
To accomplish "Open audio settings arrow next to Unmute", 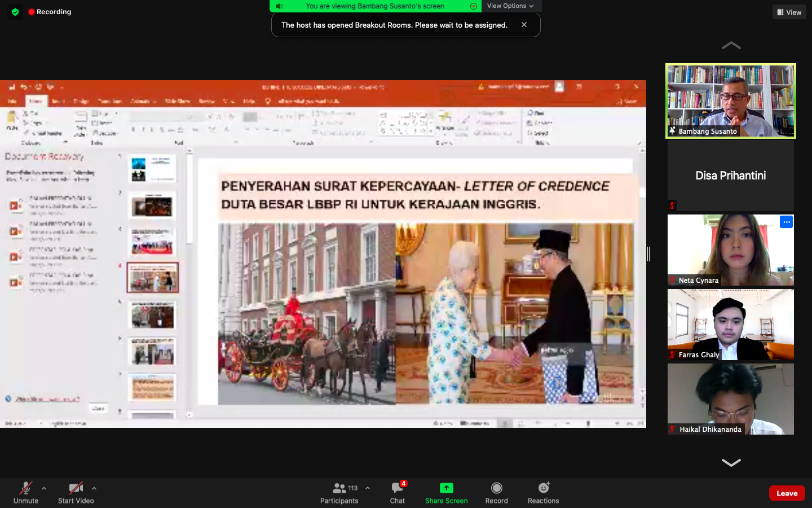I will pyautogui.click(x=44, y=488).
